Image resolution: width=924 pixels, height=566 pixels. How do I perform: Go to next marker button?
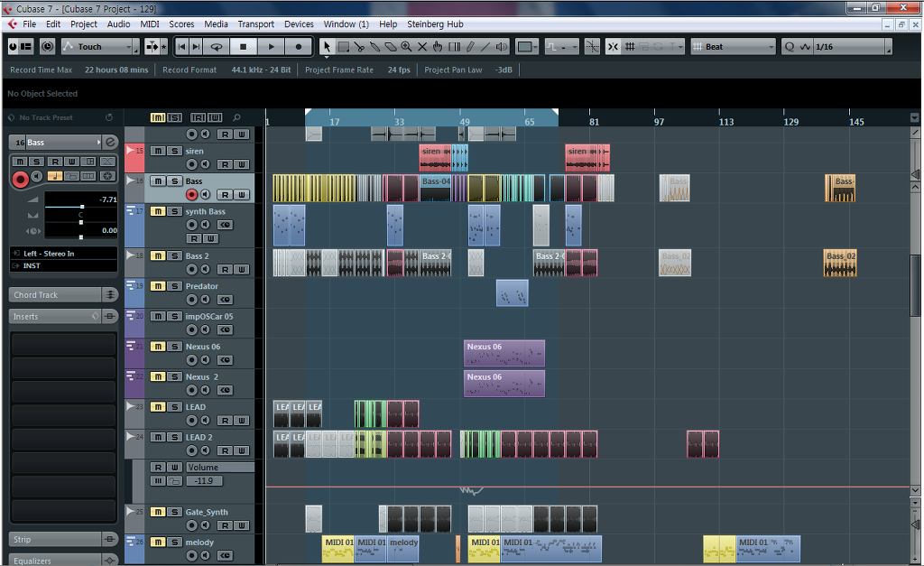pyautogui.click(x=197, y=47)
